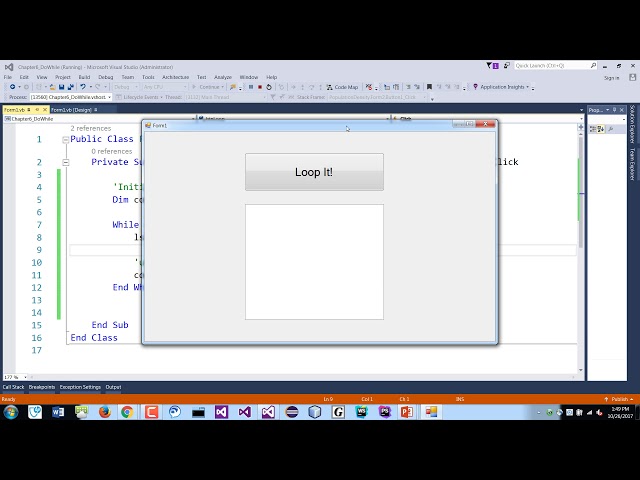Click the Step Into icon
The width and height of the screenshot is (640, 480).
[x=302, y=87]
